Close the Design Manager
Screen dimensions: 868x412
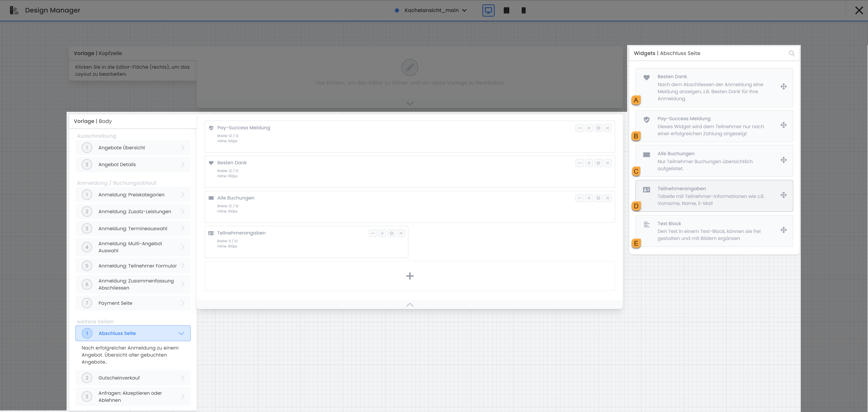pyautogui.click(x=858, y=10)
